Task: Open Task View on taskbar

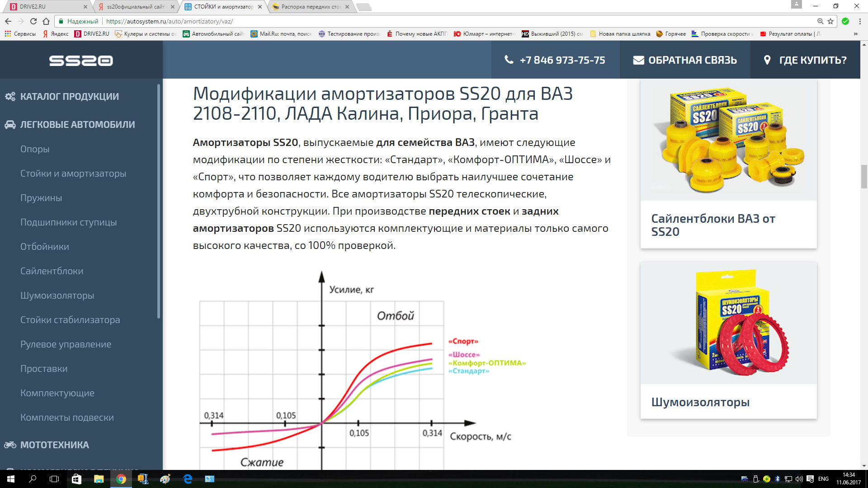Action: [x=54, y=479]
